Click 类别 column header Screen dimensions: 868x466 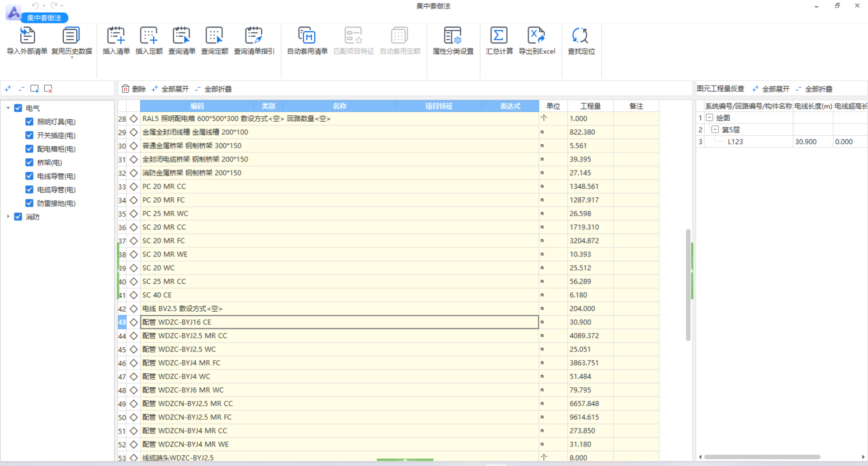tap(268, 106)
